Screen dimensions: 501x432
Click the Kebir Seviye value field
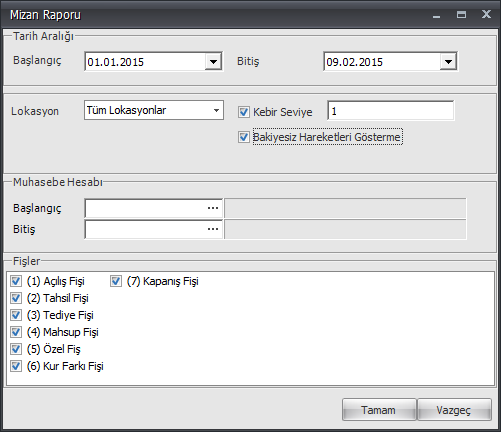[391, 111]
